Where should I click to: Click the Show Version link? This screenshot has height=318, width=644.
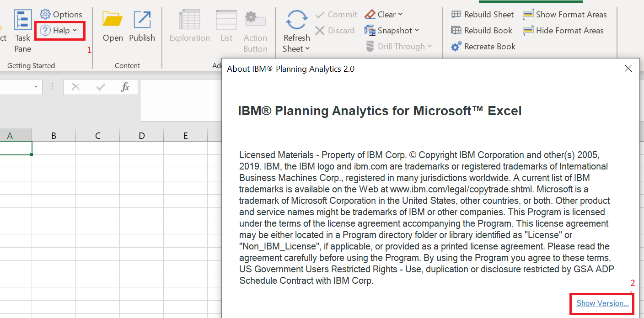tap(602, 303)
